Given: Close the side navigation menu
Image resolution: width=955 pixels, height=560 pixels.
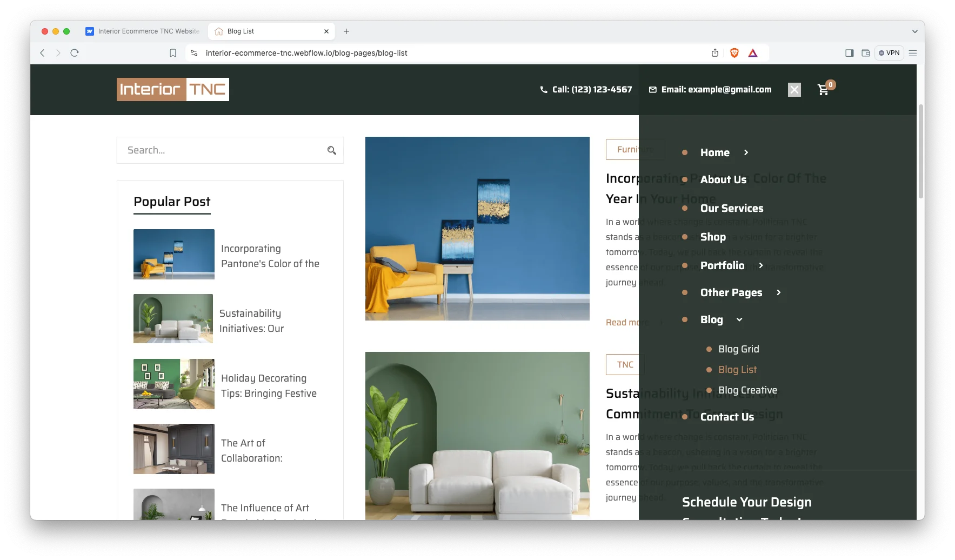Looking at the screenshot, I should (x=794, y=90).
